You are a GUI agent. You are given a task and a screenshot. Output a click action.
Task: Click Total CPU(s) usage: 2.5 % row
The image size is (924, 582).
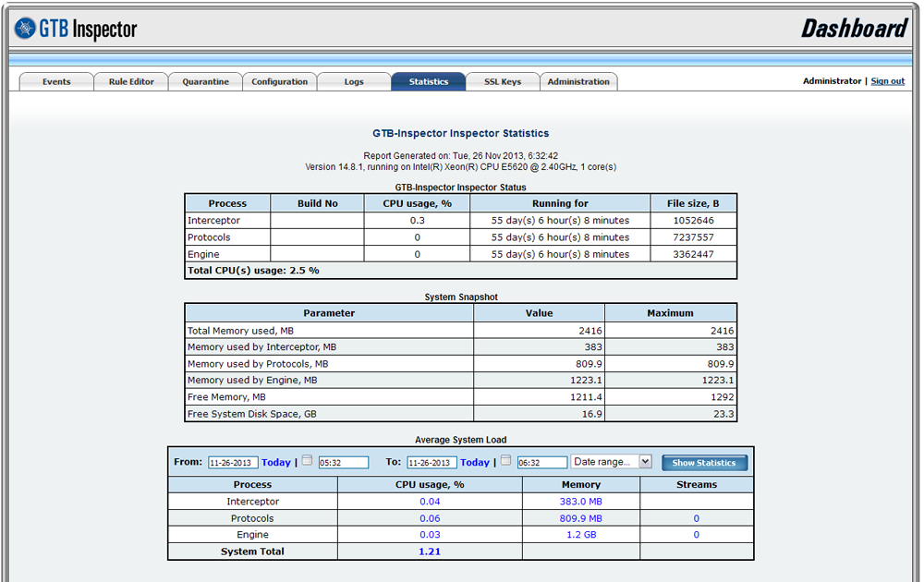pos(461,271)
